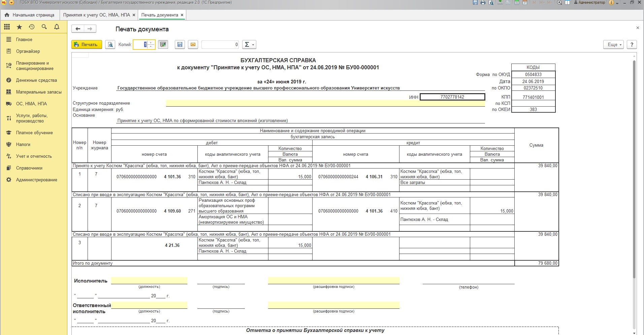
Task: Open the sections grid menu icon
Action: (x=7, y=27)
